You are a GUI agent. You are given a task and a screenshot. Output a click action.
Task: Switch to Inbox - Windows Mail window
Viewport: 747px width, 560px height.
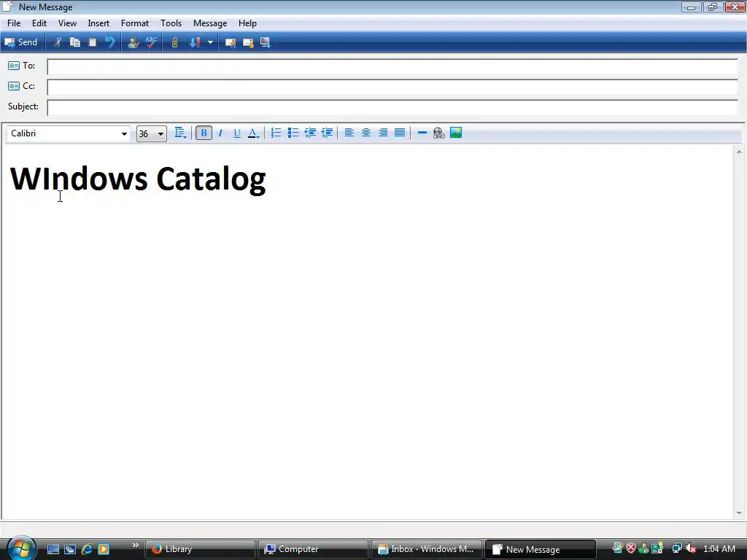click(x=426, y=549)
